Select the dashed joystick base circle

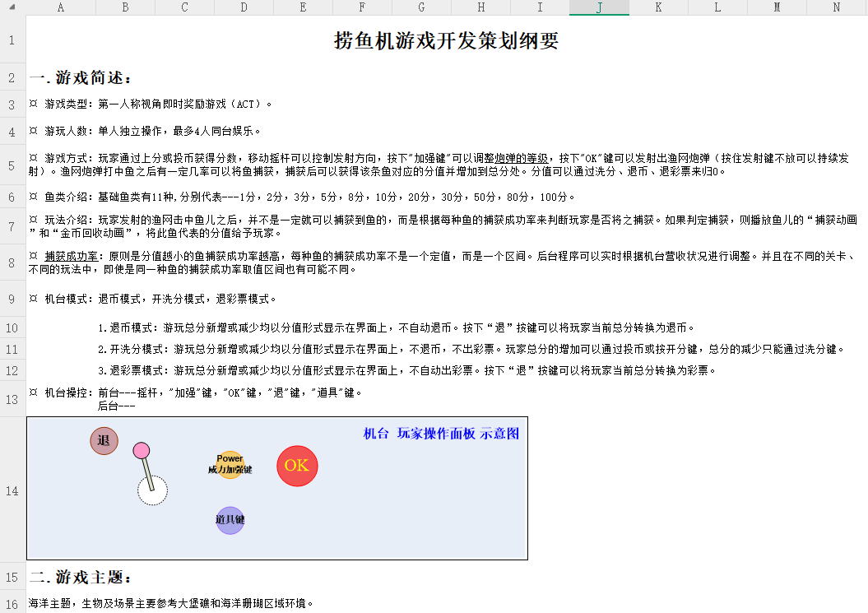tap(152, 490)
